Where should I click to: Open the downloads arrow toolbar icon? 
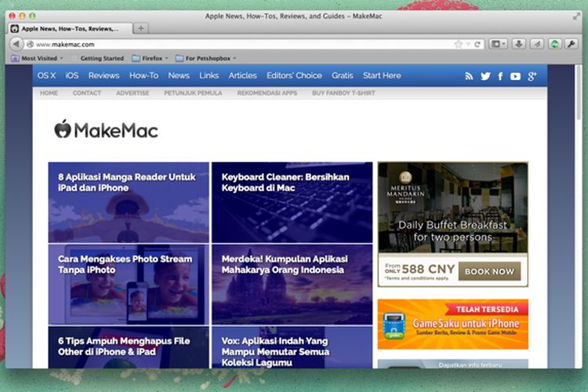[x=519, y=44]
